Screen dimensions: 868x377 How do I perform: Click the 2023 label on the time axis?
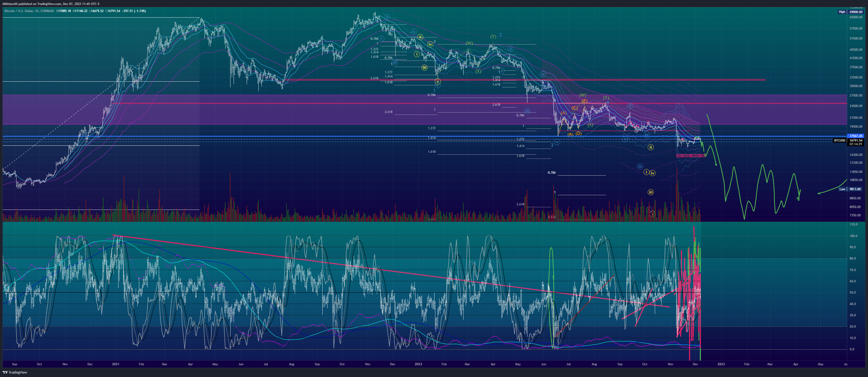[x=721, y=364]
